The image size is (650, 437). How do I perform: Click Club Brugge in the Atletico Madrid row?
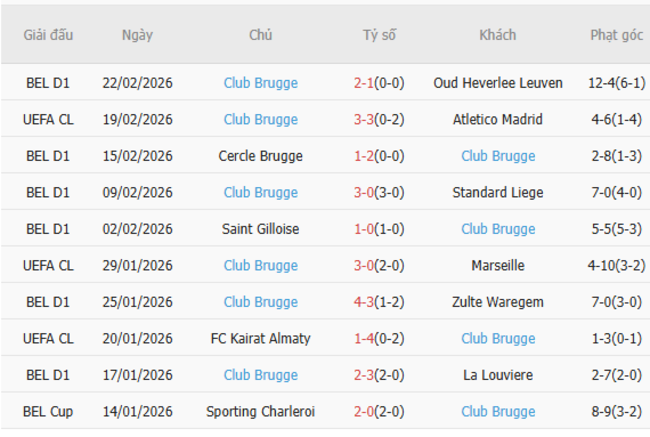260,120
